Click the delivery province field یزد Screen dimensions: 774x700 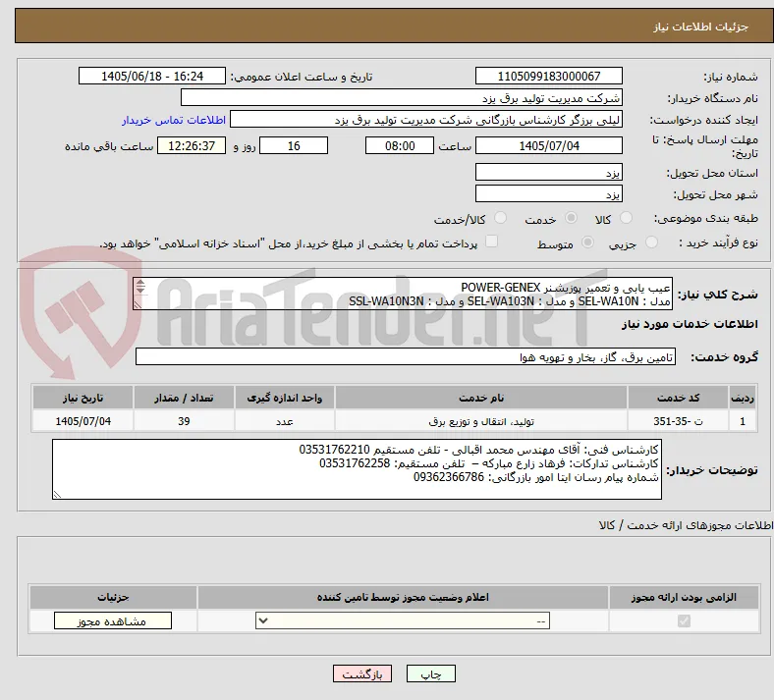[549, 172]
